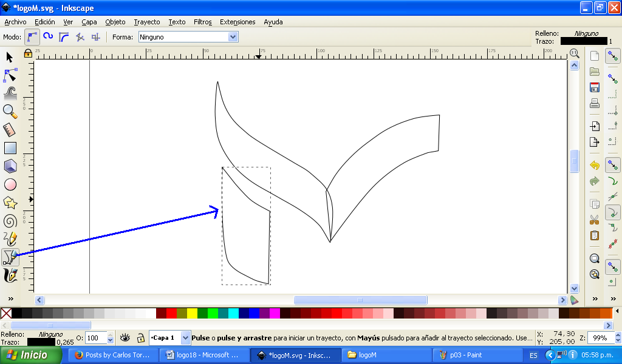
Task: Click the New document icon
Action: click(594, 56)
